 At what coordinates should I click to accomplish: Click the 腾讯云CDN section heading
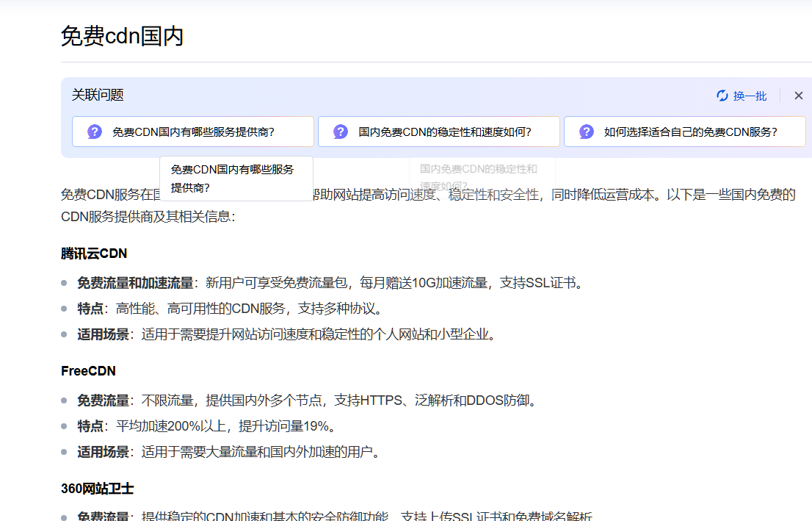[x=94, y=254]
